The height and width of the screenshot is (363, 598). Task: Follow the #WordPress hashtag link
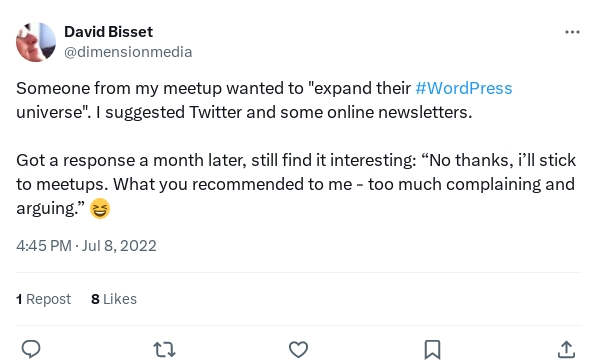[x=463, y=88]
